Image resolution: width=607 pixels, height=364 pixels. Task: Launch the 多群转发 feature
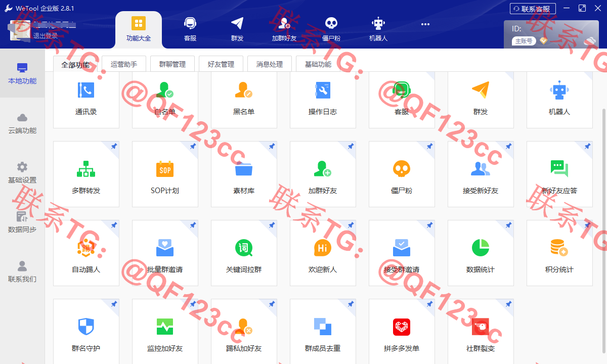coord(86,174)
